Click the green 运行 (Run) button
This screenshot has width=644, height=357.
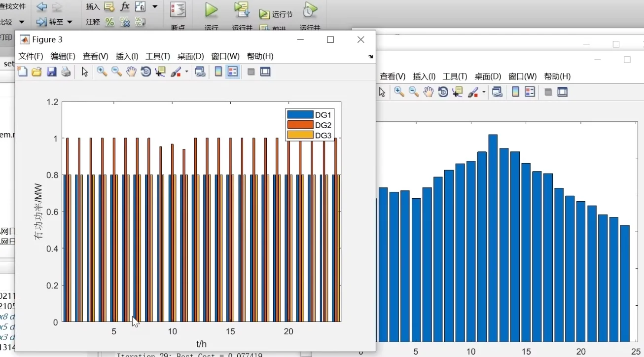tap(212, 16)
